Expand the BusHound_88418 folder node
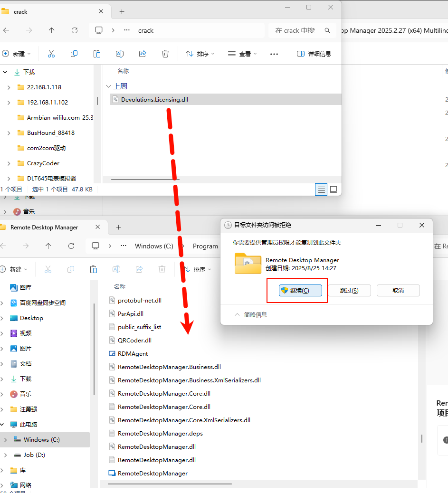Screen dimensions: 448x493 (x=9, y=133)
